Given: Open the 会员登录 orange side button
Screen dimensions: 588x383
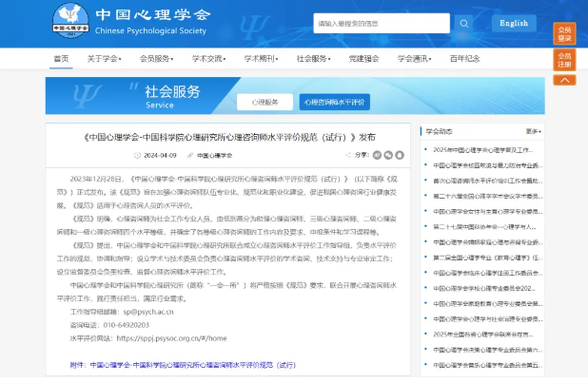Looking at the screenshot, I should point(564,33).
